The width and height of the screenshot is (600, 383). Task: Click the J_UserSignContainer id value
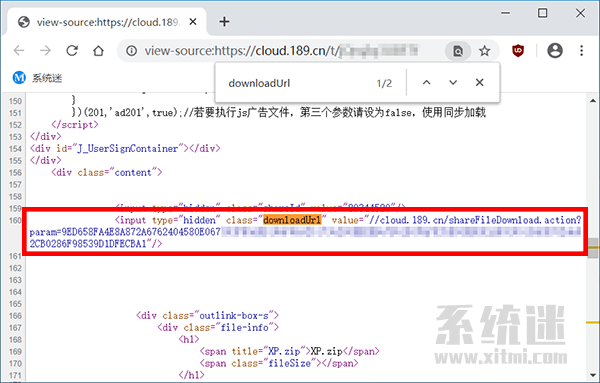[x=128, y=148]
